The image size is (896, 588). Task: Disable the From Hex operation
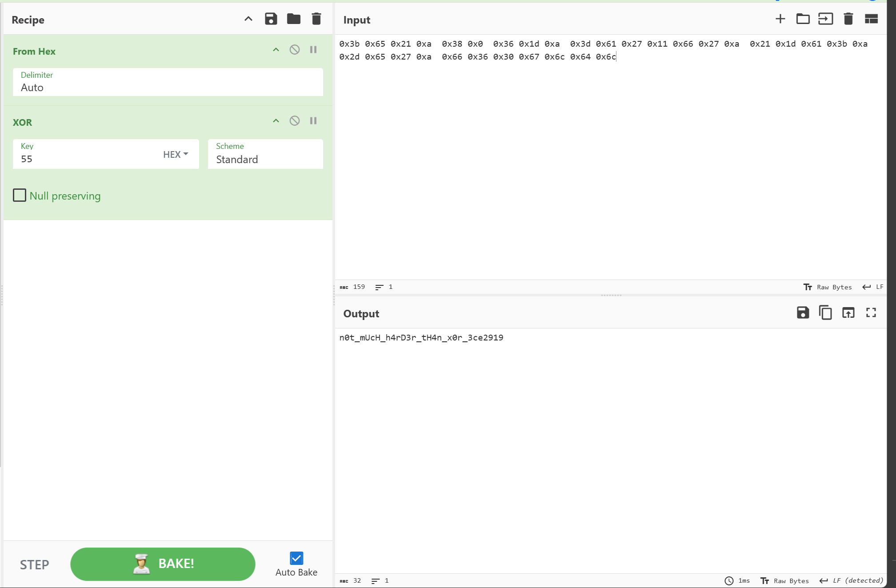pyautogui.click(x=295, y=50)
